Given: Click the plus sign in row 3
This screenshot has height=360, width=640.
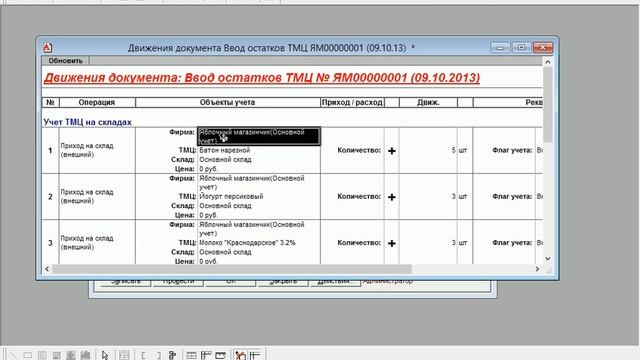Looking at the screenshot, I should (x=392, y=243).
